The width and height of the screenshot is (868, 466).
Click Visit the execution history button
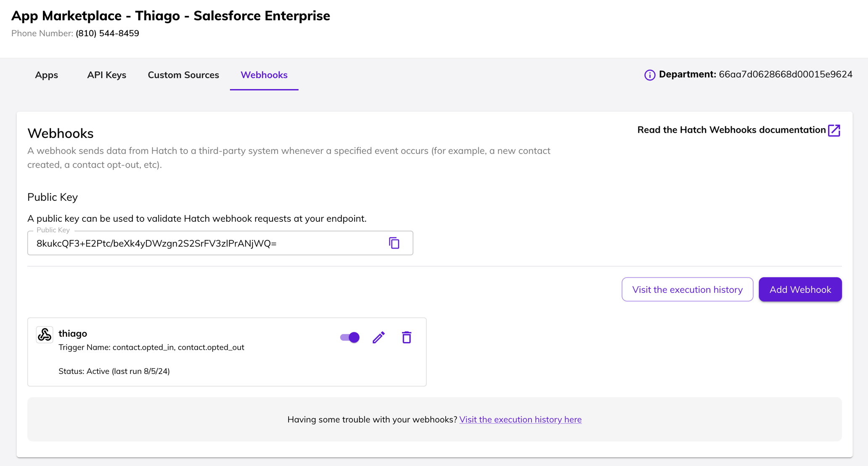tap(687, 289)
